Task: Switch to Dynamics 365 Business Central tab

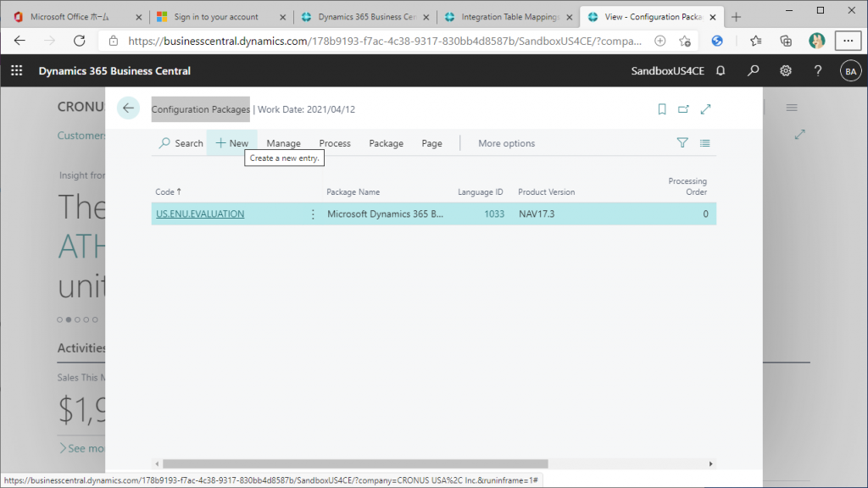Action: [x=367, y=17]
